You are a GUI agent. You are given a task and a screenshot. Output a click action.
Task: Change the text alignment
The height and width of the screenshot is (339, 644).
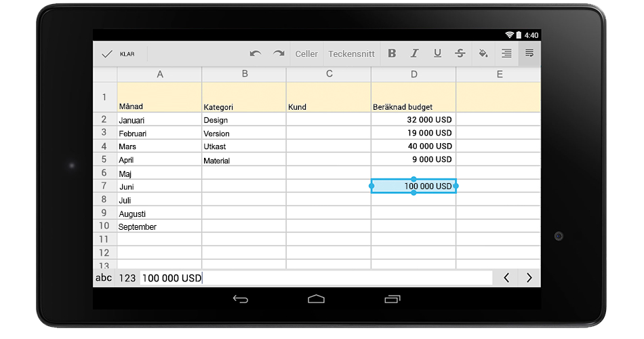pyautogui.click(x=506, y=54)
